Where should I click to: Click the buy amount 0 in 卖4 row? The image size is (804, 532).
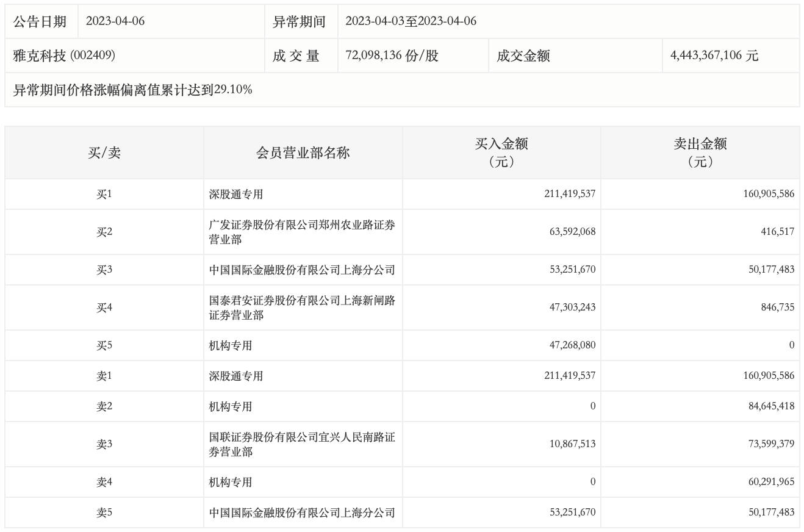[x=593, y=482]
